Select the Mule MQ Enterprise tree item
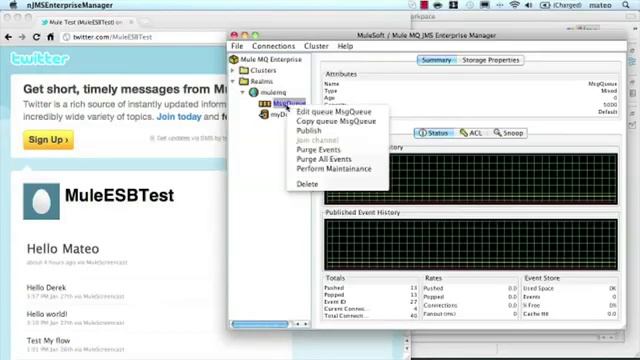The height and width of the screenshot is (360, 640). click(x=271, y=60)
